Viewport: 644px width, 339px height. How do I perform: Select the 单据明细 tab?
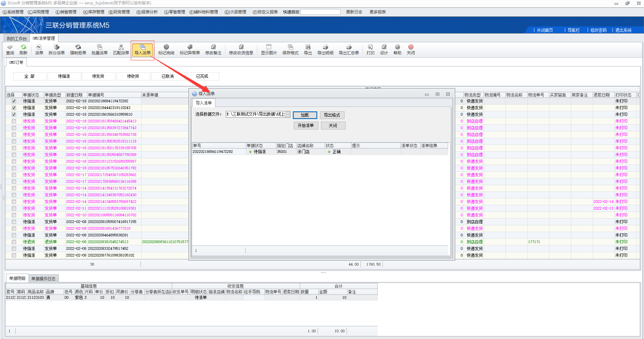click(x=17, y=278)
